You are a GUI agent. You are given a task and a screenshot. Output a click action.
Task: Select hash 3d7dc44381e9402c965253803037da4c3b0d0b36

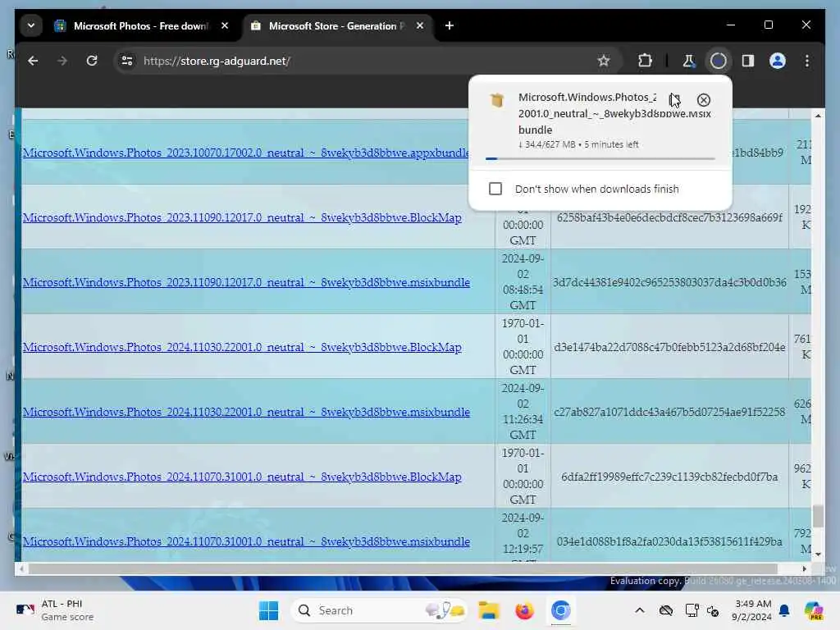tap(669, 282)
